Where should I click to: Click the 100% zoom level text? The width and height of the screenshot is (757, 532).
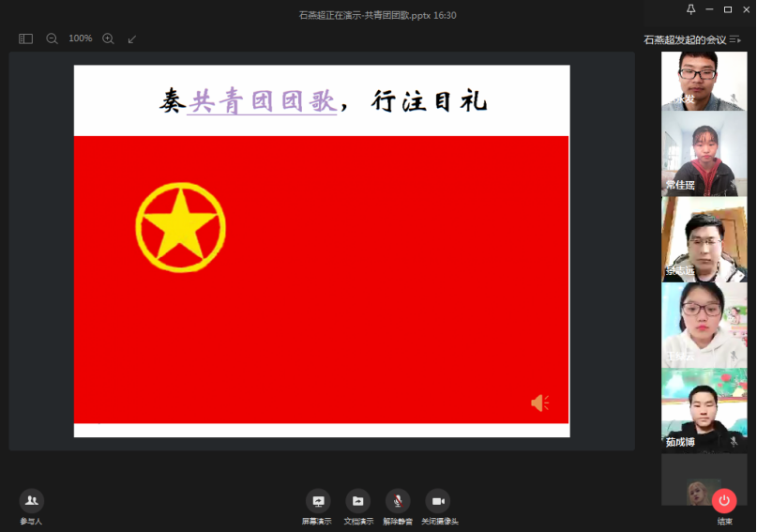pyautogui.click(x=80, y=38)
